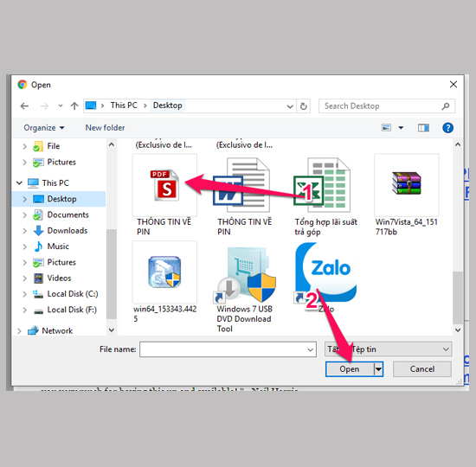Go up one folder level

click(x=74, y=106)
